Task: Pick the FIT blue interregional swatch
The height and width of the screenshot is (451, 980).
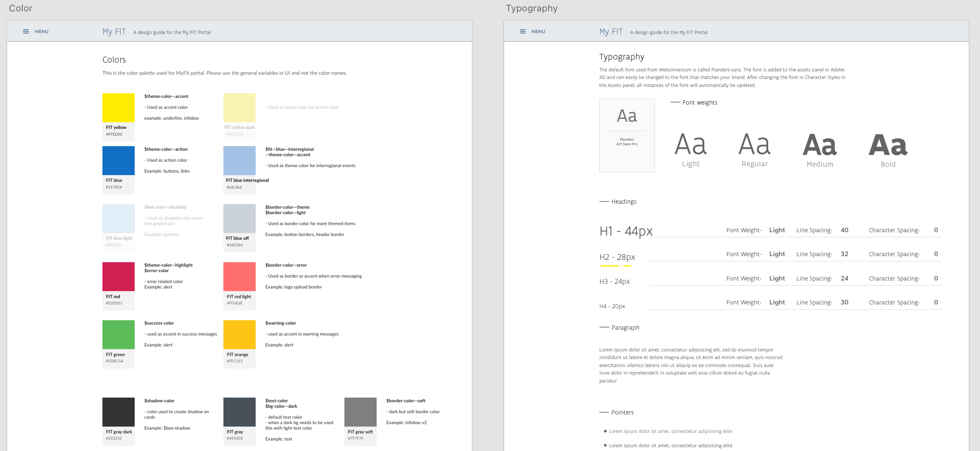Action: coord(240,160)
